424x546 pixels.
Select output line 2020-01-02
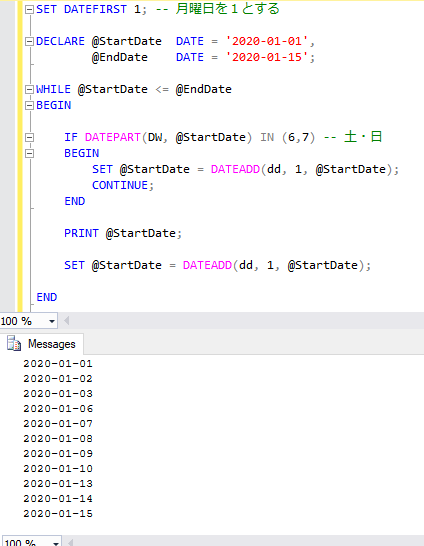pos(58,379)
